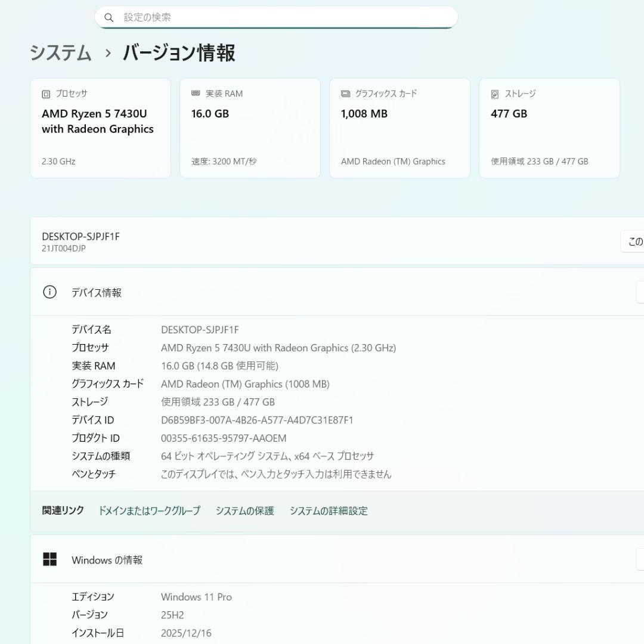Open システムの詳細設定 link
Viewport: 644px width, 644px height.
tap(329, 510)
